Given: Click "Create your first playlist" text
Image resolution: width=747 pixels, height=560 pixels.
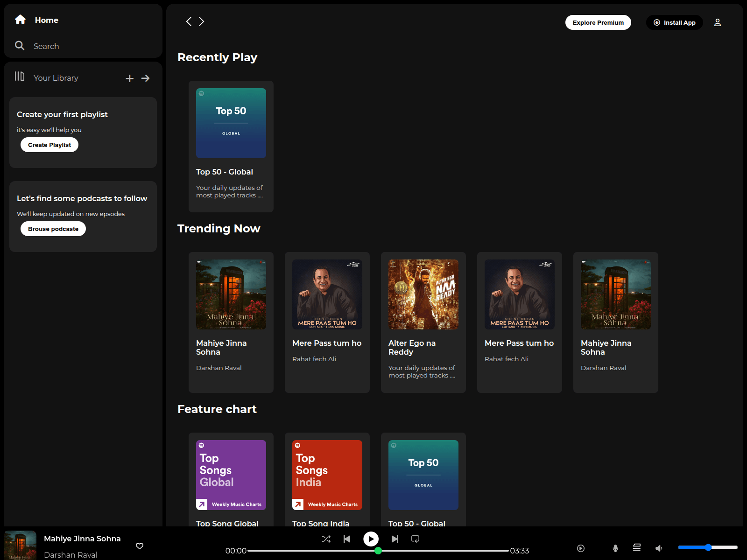Looking at the screenshot, I should click(62, 114).
